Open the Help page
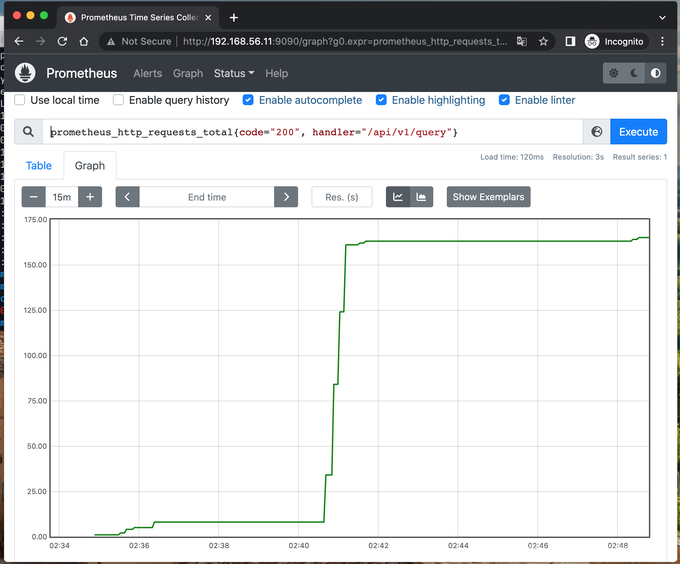680x564 pixels. [x=277, y=73]
